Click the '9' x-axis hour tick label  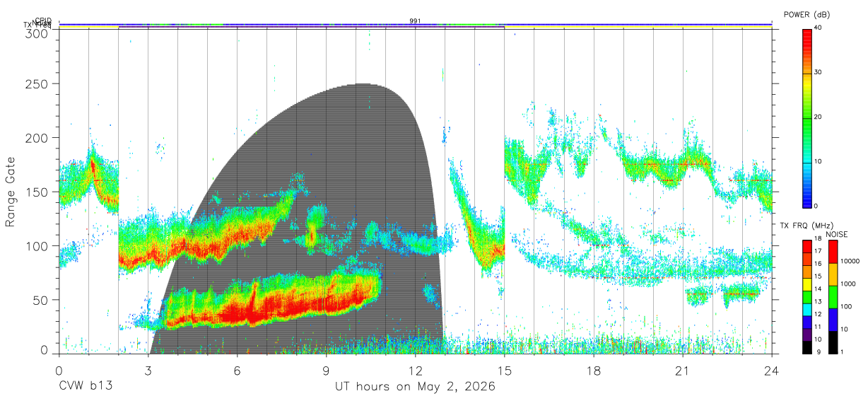326,370
